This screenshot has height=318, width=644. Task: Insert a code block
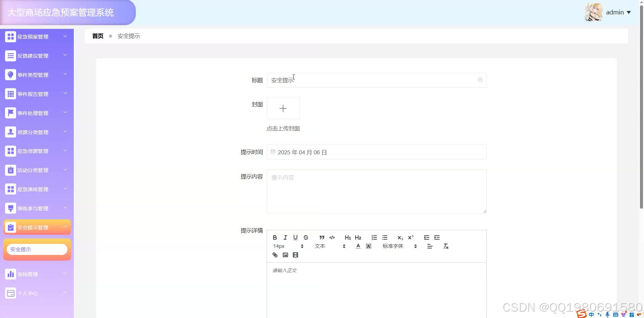pyautogui.click(x=332, y=237)
